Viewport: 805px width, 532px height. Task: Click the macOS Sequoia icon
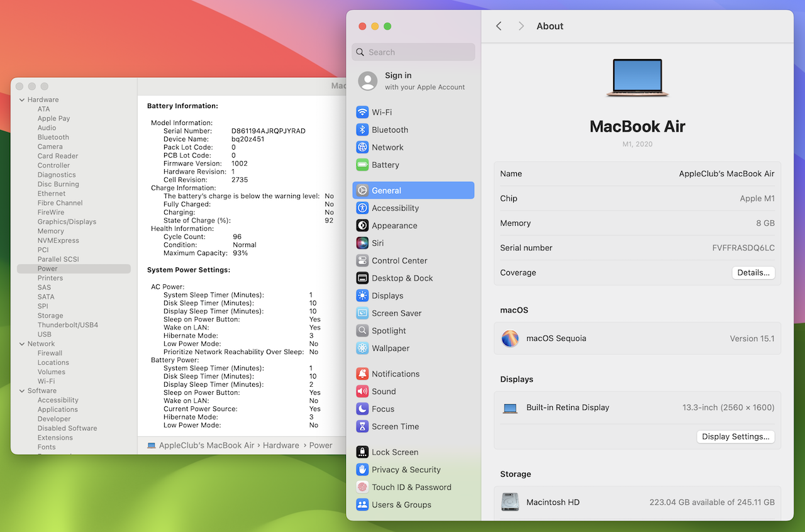click(x=510, y=338)
